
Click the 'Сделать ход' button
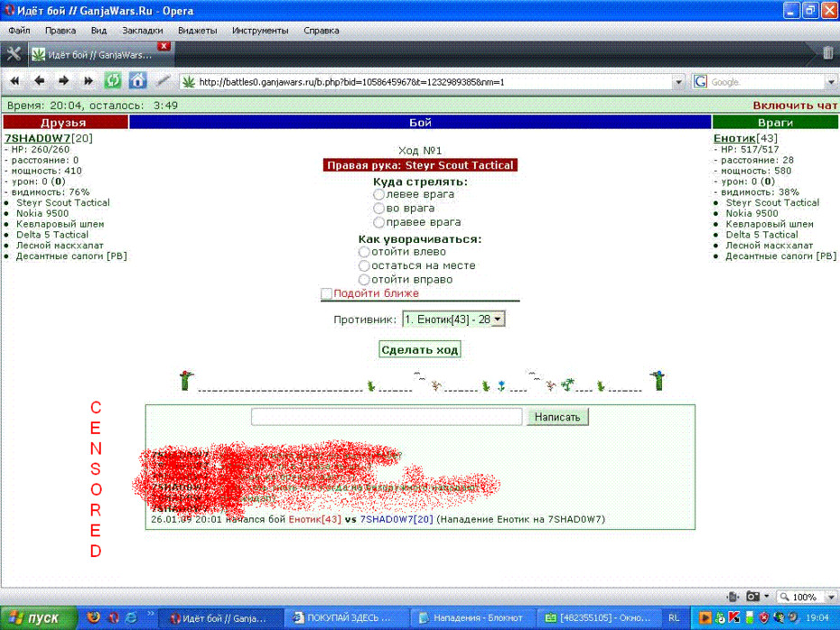pos(420,349)
